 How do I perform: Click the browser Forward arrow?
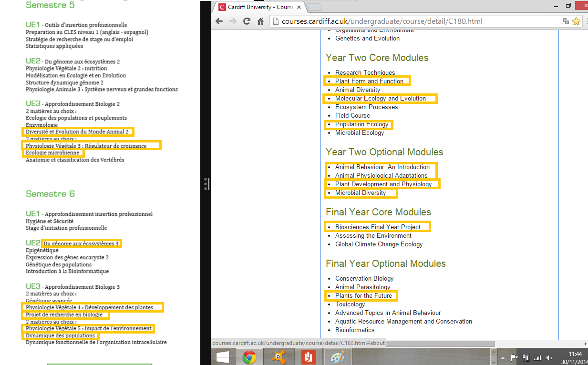(233, 21)
